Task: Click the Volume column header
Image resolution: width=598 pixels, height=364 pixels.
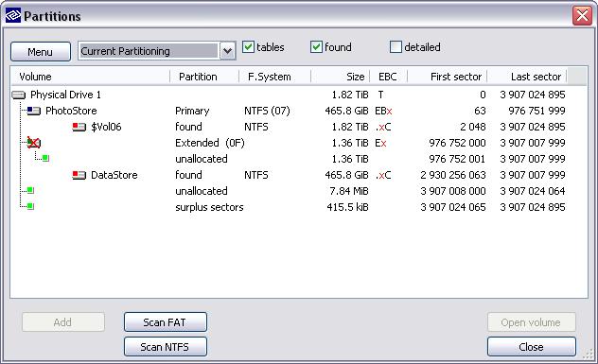Action: [90, 77]
